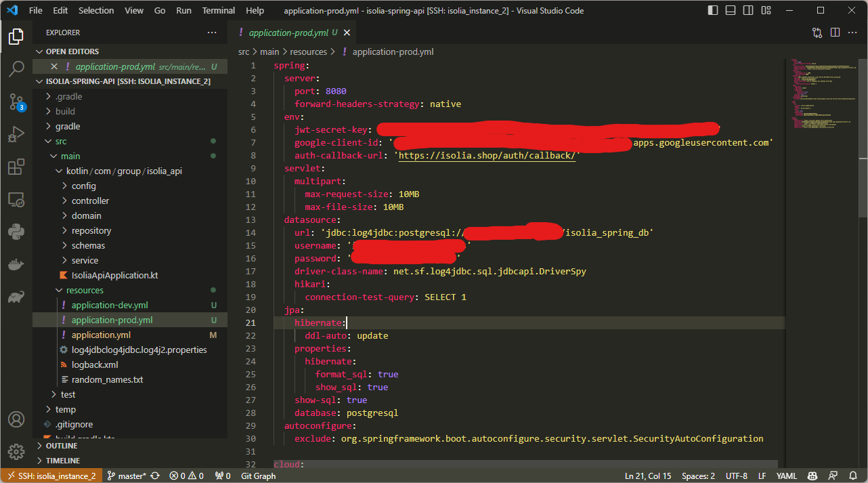Split the editor to the right
This screenshot has height=483, width=868.
(x=836, y=33)
